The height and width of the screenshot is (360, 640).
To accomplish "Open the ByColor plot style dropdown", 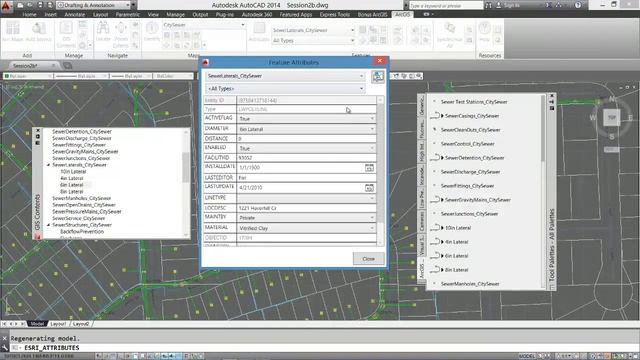I will point(173,76).
